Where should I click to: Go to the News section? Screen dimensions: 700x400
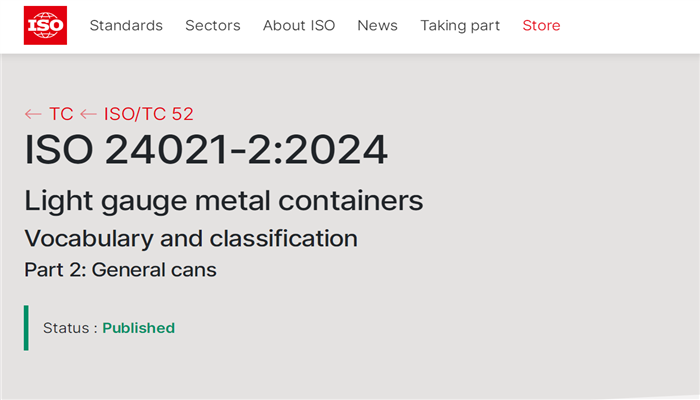(377, 26)
